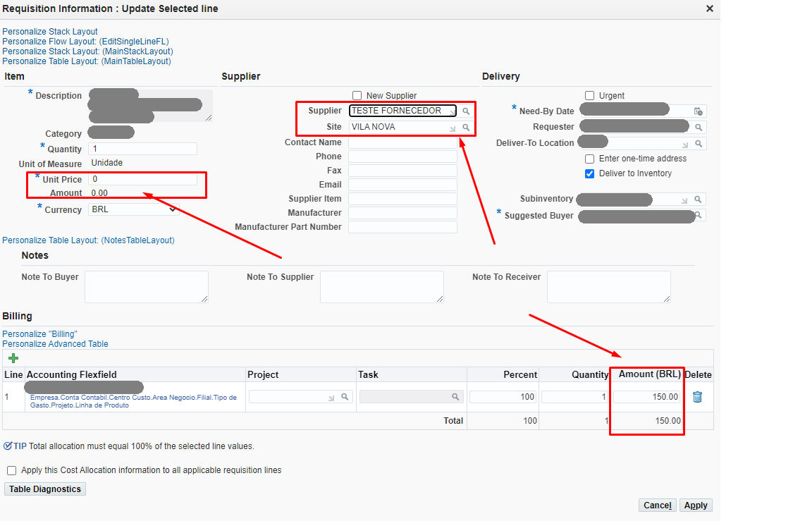The height and width of the screenshot is (521, 812).
Task: Check Apply this Cost Allocation to all lines
Action: tap(11, 470)
